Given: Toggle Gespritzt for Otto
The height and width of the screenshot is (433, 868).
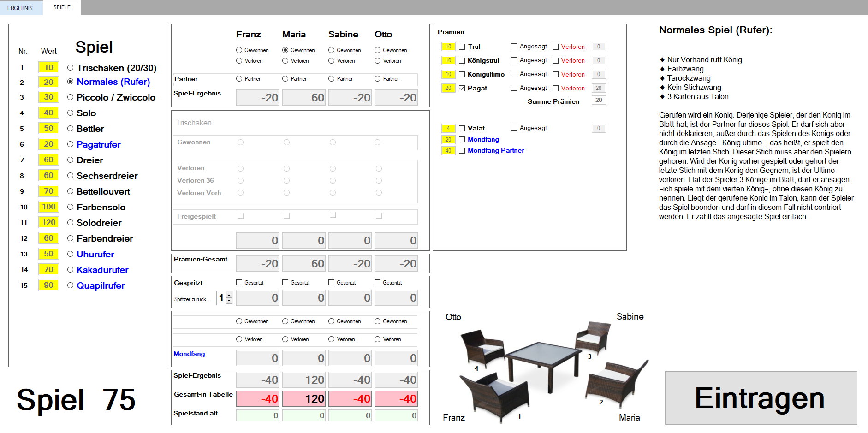Looking at the screenshot, I should (x=377, y=283).
